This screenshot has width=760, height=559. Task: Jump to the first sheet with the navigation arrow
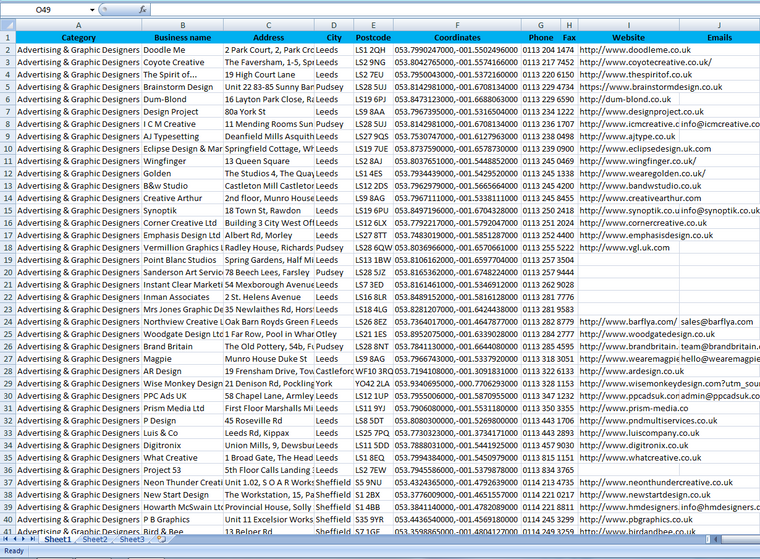point(6,539)
